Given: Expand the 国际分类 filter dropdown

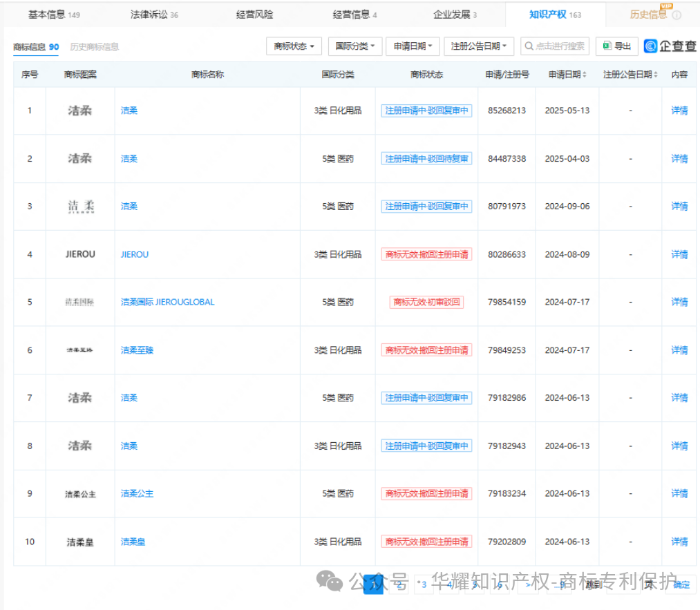Looking at the screenshot, I should pyautogui.click(x=355, y=46).
